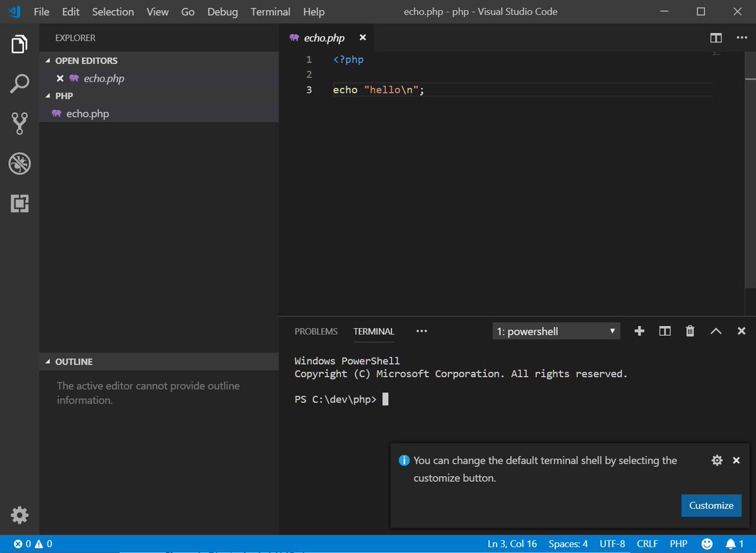Click the Explorer icon in the activity bar
Viewport: 756px width, 553px height.
click(20, 43)
